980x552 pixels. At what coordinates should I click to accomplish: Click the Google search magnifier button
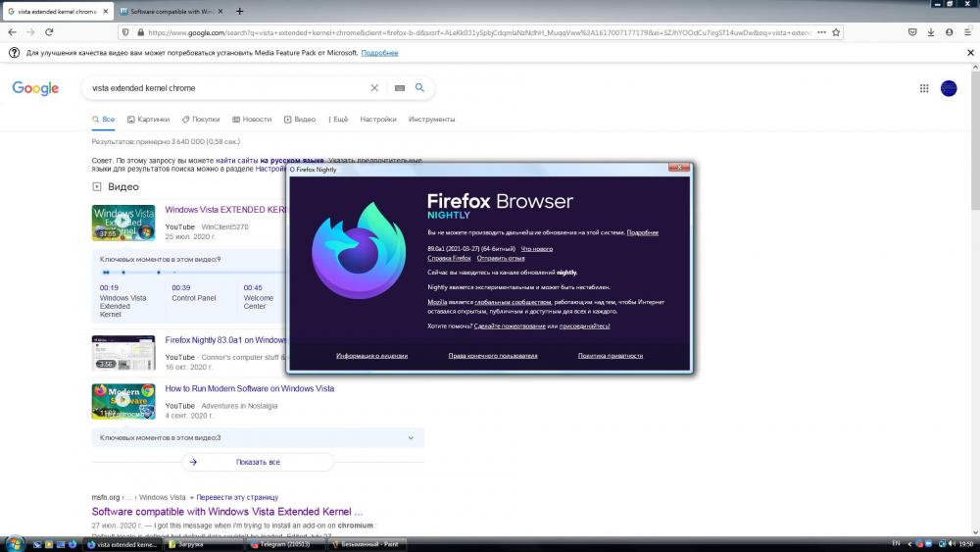419,88
